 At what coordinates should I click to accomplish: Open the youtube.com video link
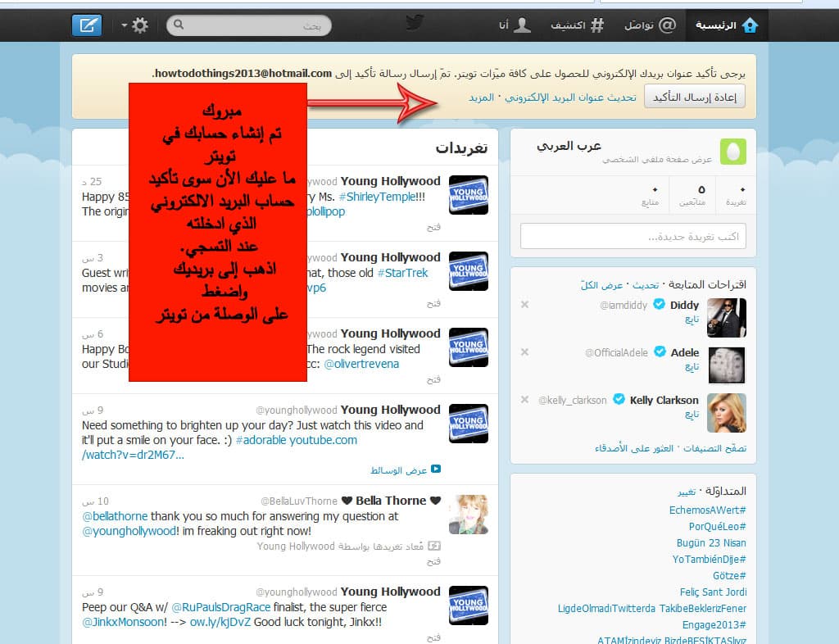[x=323, y=440]
